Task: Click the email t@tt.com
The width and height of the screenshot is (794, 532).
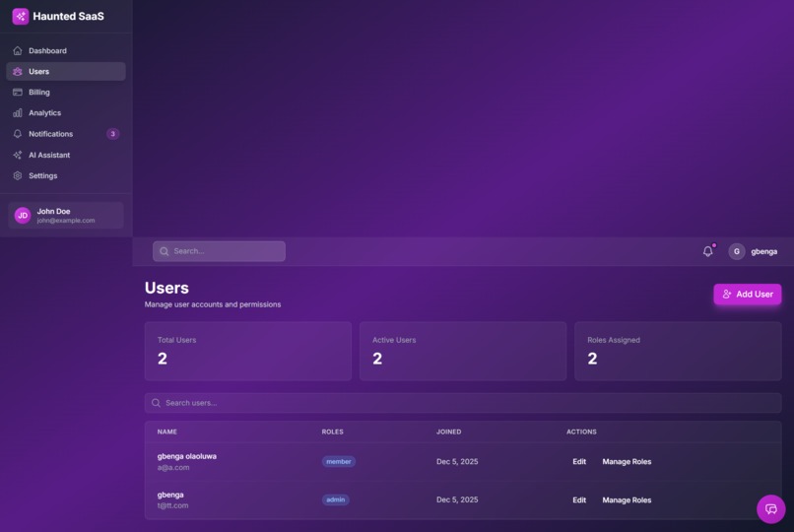Action: (x=172, y=505)
